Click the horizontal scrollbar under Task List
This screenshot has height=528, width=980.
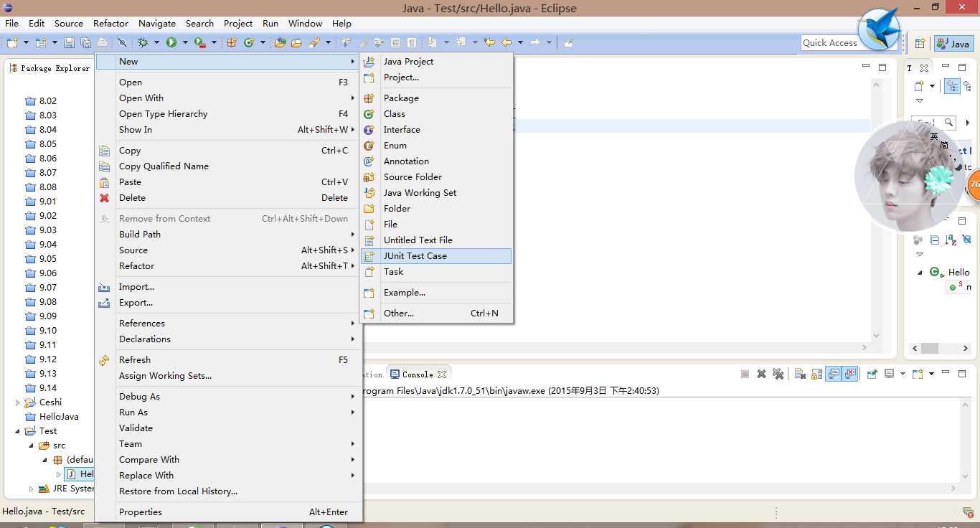[941, 349]
